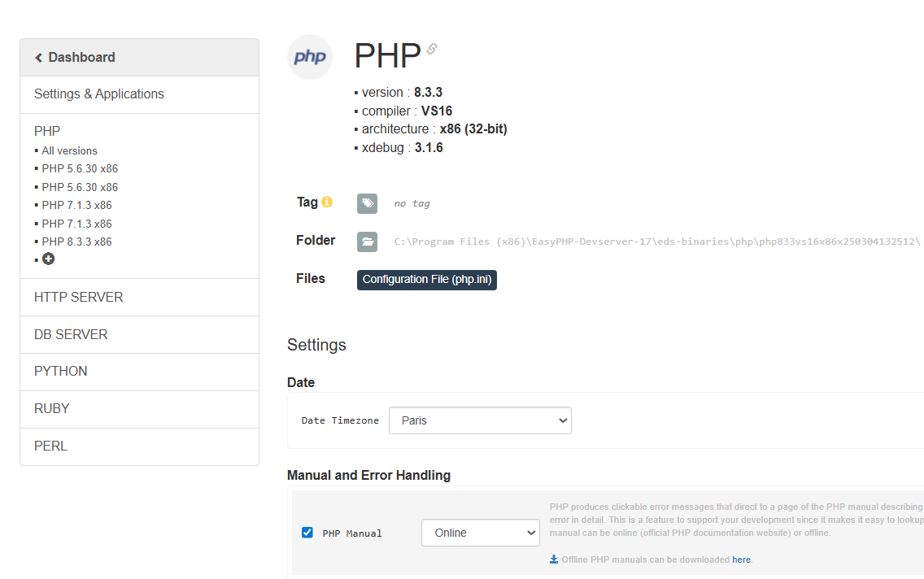Click the version 8.3.3 value
Image resolution: width=924 pixels, height=579 pixels.
click(x=428, y=93)
